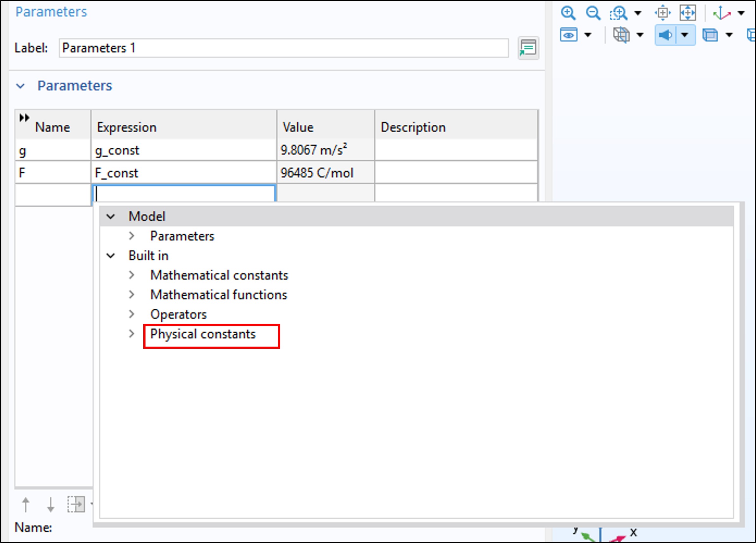This screenshot has width=756, height=543.
Task: Open dropdown arrow beside axis orientation icon
Action: [741, 13]
